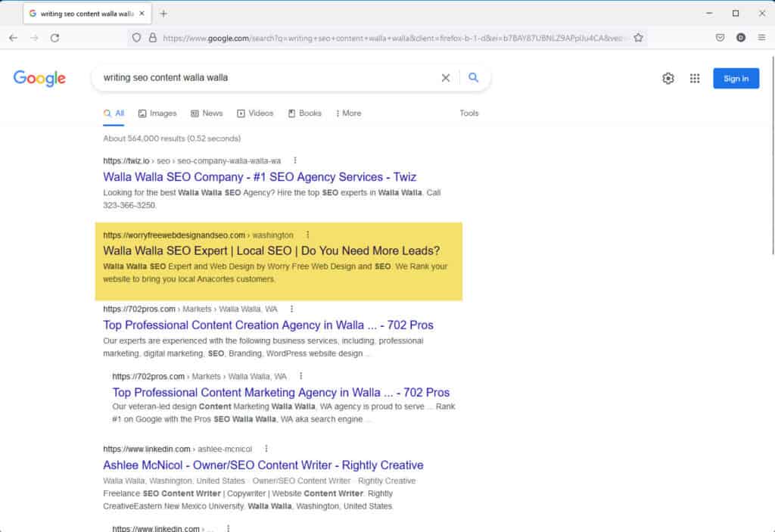The image size is (775, 532).
Task: Click the https://twiz.io breadcrumb URL
Action: pyautogui.click(x=126, y=160)
